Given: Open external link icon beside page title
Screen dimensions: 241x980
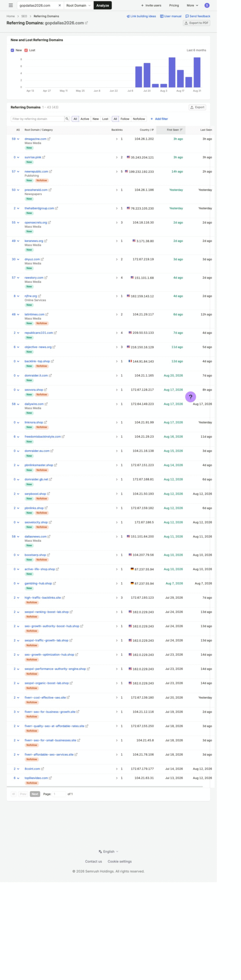Looking at the screenshot, I should 86,23.
